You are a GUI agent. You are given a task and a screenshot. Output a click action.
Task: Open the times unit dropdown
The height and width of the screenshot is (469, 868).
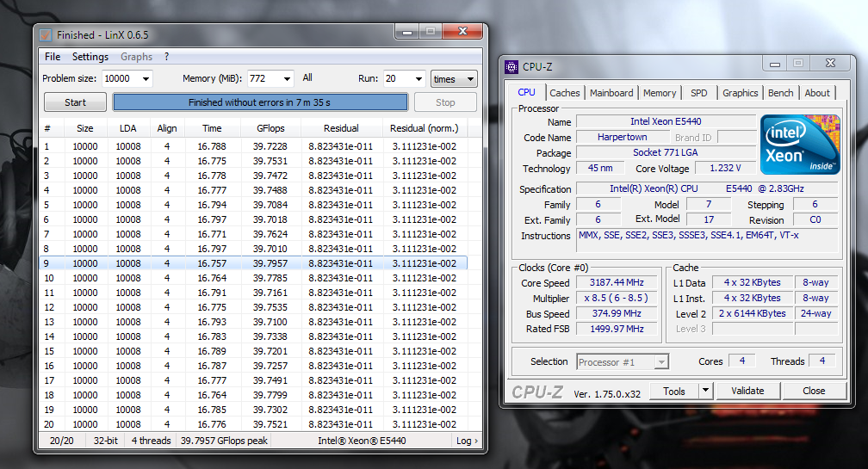click(453, 79)
